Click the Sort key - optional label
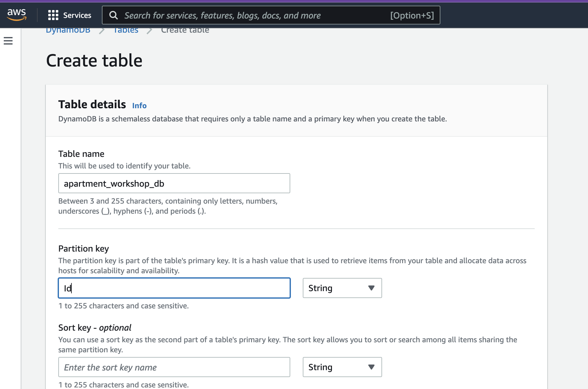 tap(95, 328)
